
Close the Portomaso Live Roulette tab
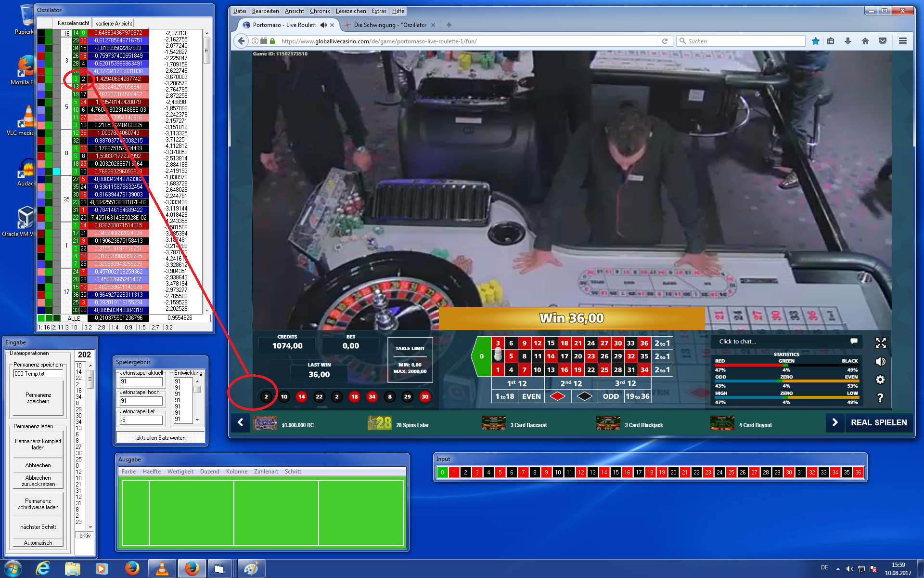(x=332, y=25)
